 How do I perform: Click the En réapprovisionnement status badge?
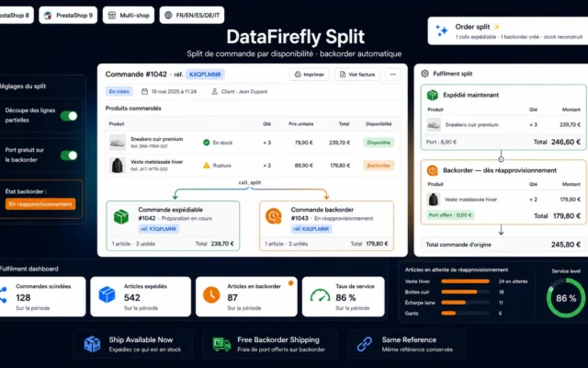pos(40,204)
